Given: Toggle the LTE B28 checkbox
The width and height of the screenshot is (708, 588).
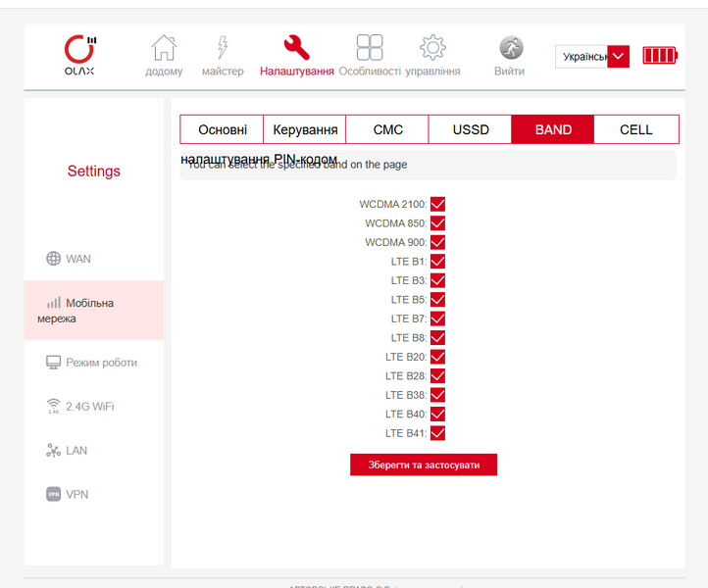Looking at the screenshot, I should click(x=437, y=375).
